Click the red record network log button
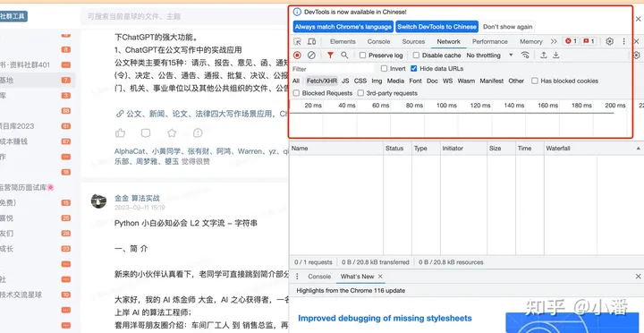The image size is (644, 333). click(x=297, y=55)
